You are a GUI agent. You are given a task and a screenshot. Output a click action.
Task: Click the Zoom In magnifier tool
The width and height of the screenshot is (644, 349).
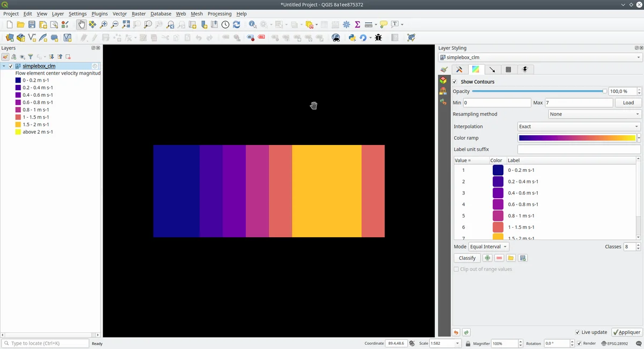[104, 25]
